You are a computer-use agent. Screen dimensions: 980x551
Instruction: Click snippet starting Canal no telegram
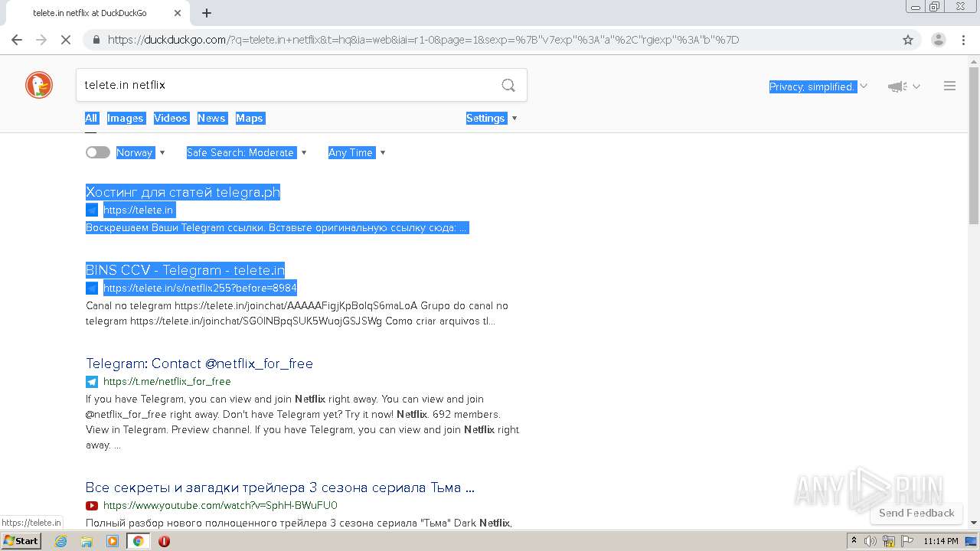pyautogui.click(x=297, y=314)
